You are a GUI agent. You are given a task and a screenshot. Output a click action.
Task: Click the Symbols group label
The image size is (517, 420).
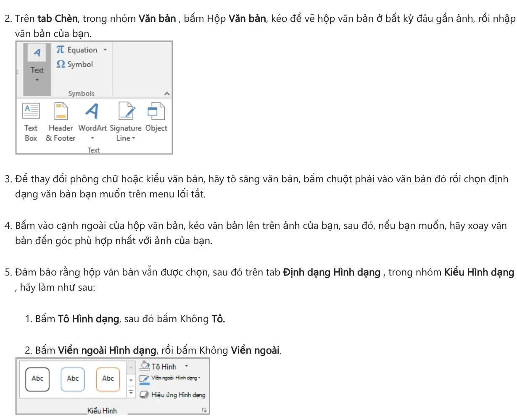pos(82,94)
